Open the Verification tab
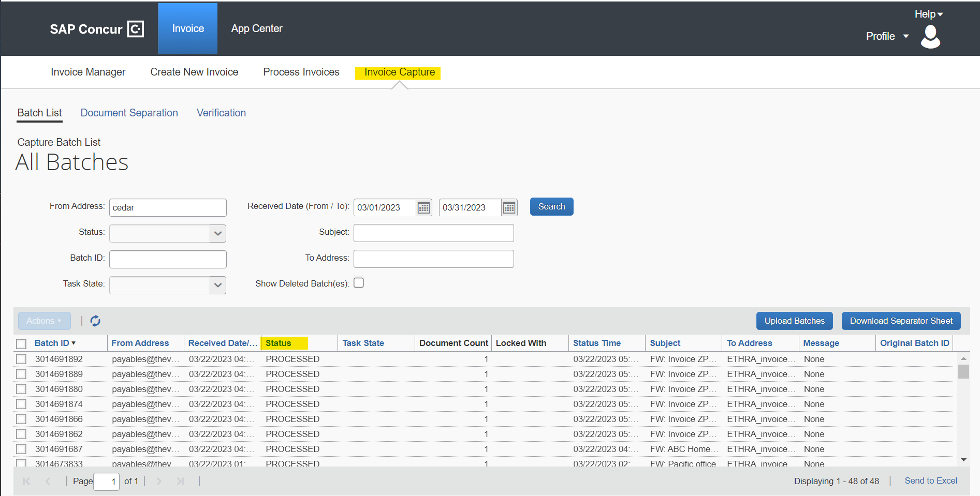Image resolution: width=980 pixels, height=496 pixels. click(x=221, y=113)
